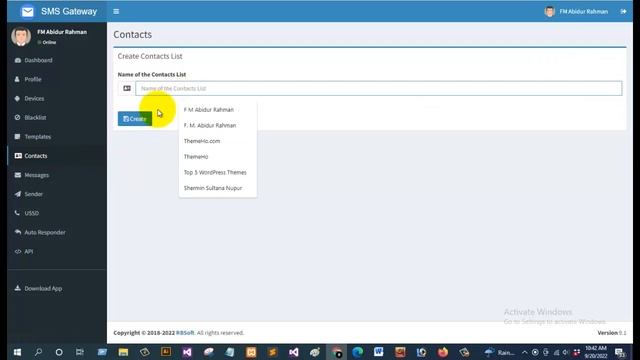Screen dimensions: 640x360
Task: Pick the "ThemeHo" autofill suggestion
Action: click(x=218, y=157)
